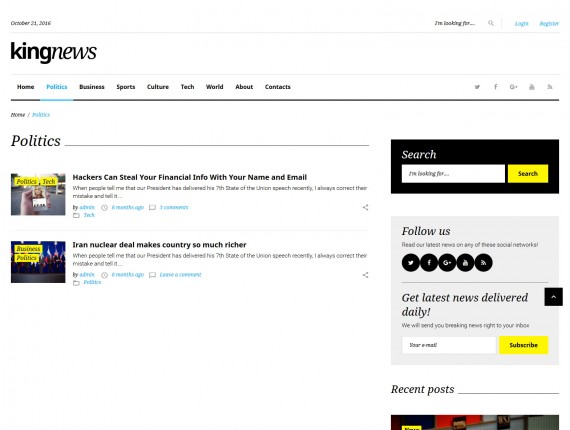Click the Politics tag on Hackers thumbnail

tap(27, 181)
